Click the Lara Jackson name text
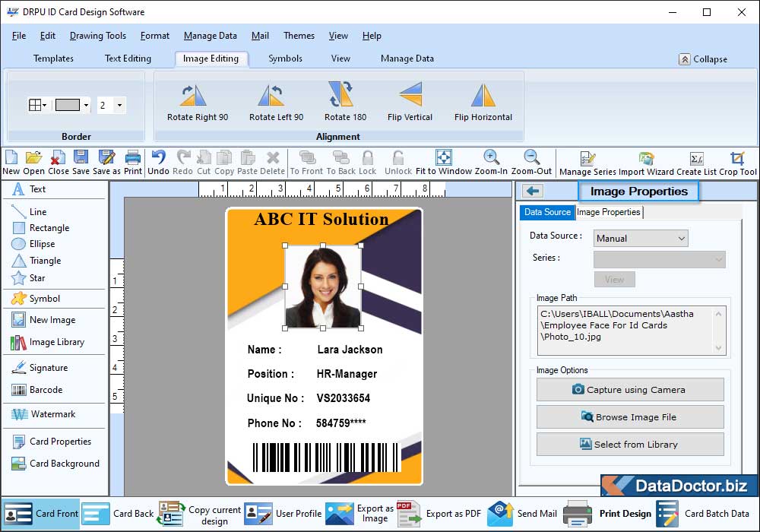 350,350
